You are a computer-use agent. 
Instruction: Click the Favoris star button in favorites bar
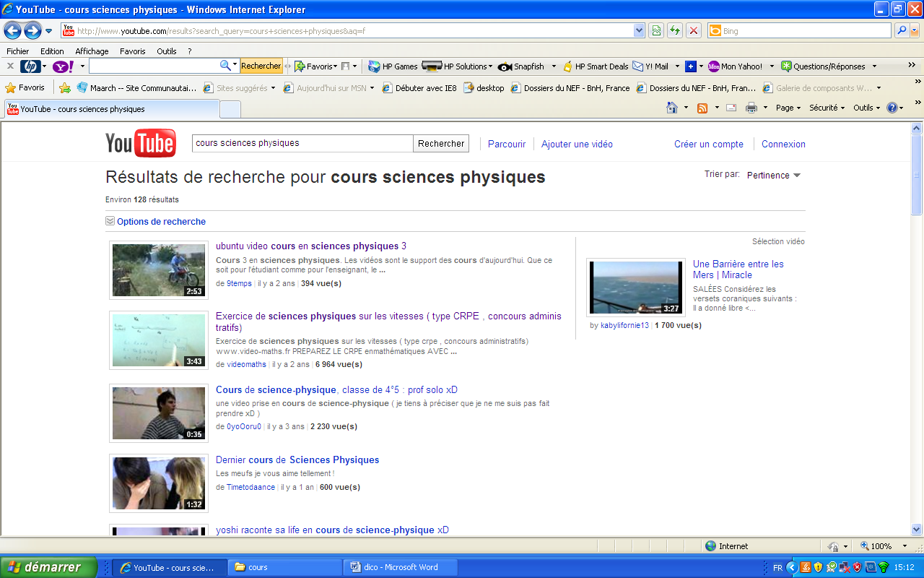(25, 87)
